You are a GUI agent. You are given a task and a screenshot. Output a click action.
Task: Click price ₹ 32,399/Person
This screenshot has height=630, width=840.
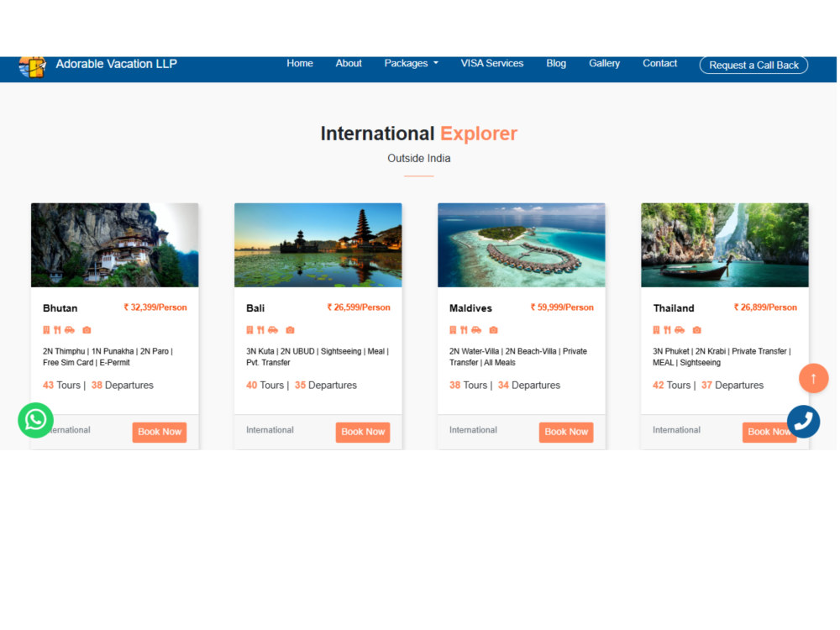pos(155,307)
